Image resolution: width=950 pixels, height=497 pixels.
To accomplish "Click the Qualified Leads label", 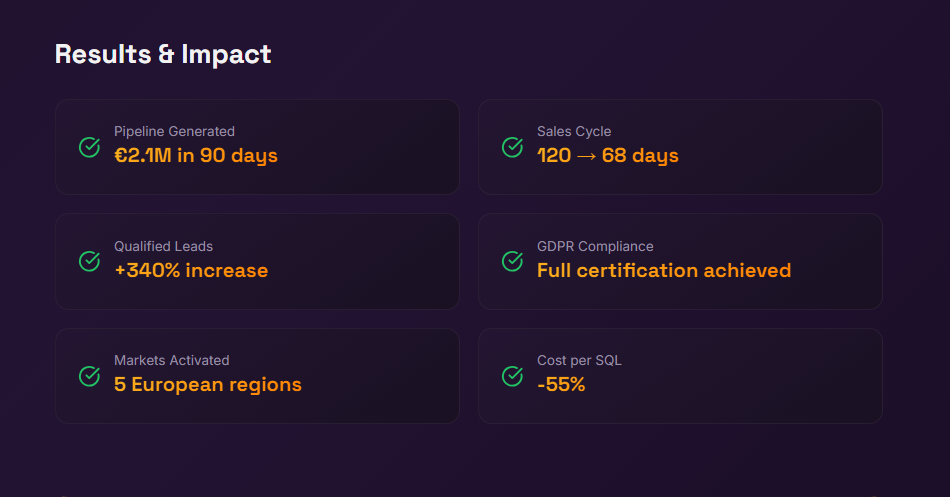I will [163, 246].
